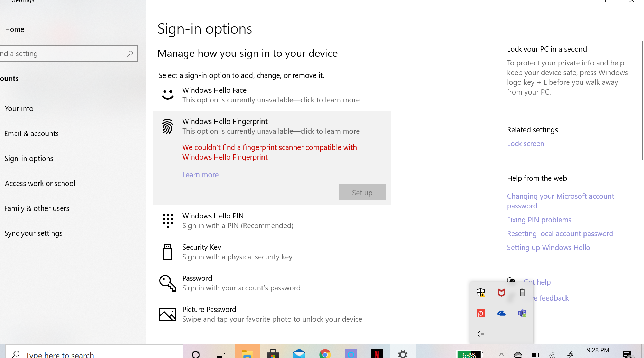Open Changing your Microsoft account password link

560,201
